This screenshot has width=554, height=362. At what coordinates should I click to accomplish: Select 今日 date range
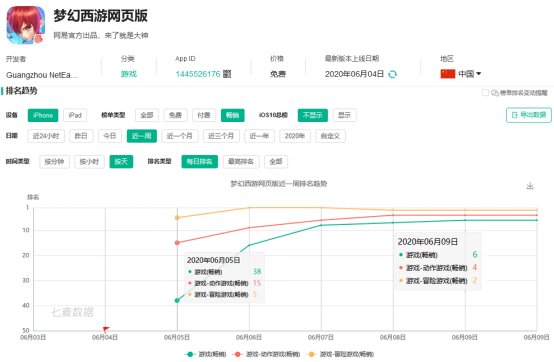[110, 136]
